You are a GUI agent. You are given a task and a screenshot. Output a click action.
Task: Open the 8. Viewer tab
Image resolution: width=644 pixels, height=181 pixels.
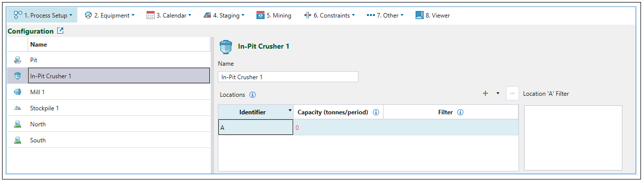tap(433, 15)
